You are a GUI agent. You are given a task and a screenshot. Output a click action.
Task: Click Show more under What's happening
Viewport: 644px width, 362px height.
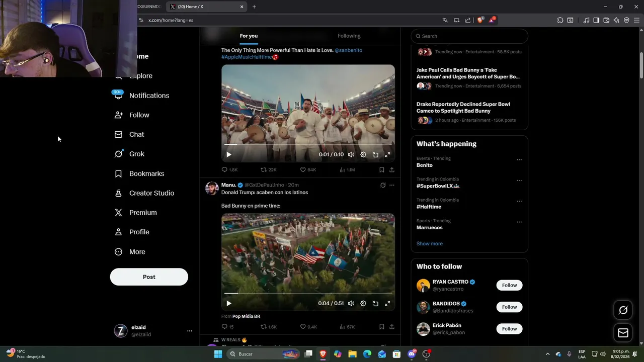(429, 244)
